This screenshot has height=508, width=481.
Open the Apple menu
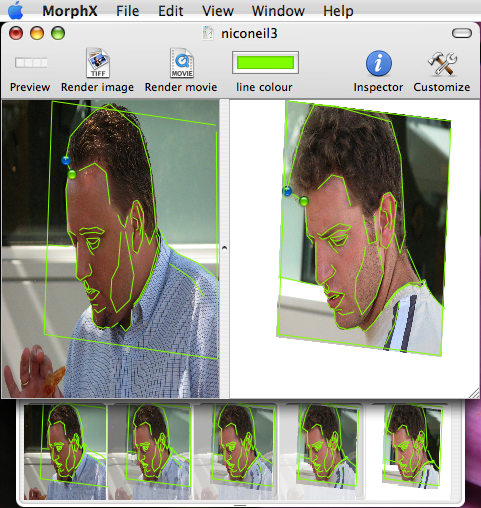coord(16,11)
